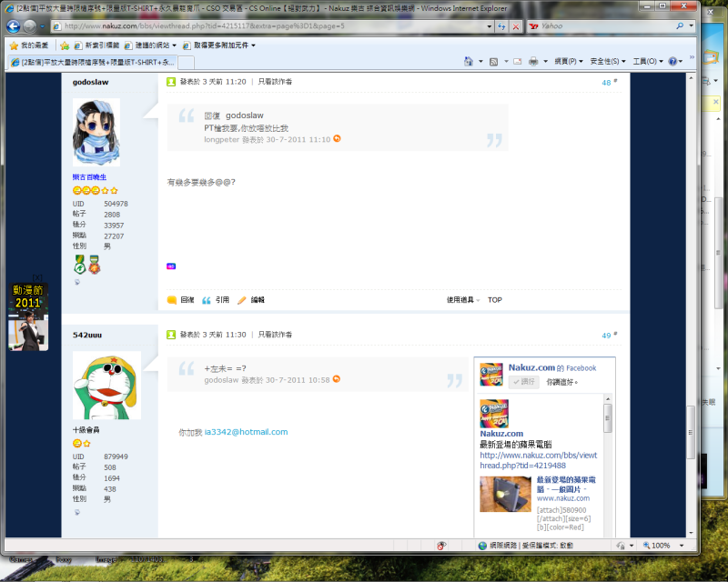The image size is (728, 582).
Task: Expand 使用道具 dropdown in post 48
Action: coord(463,300)
